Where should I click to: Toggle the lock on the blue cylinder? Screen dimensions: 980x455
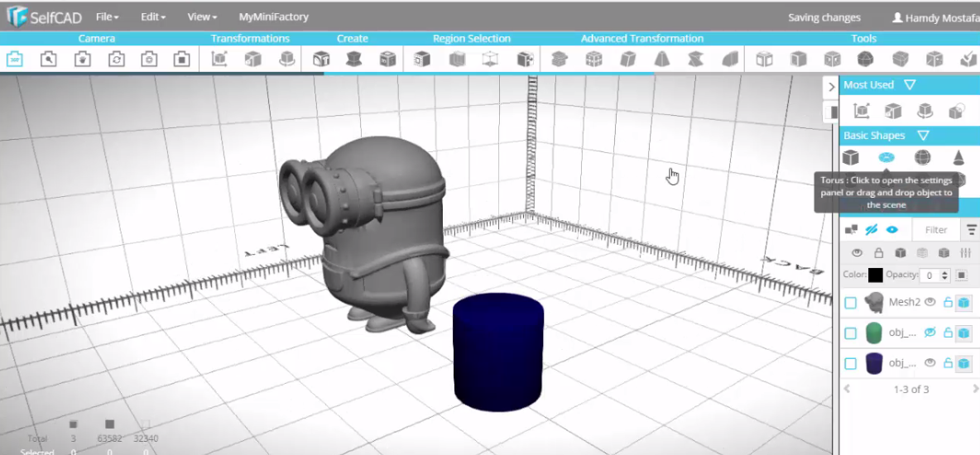tap(948, 362)
